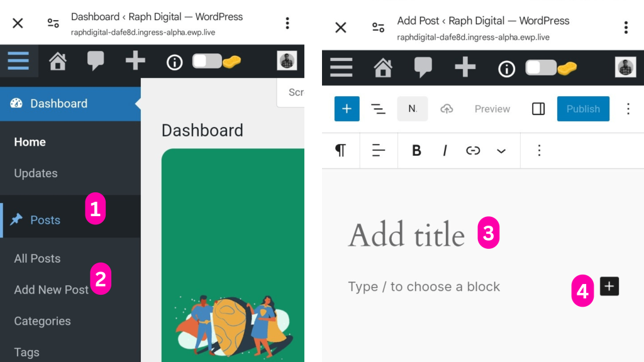Toggle the settings sidebar panel icon
Screen dimensions: 644x362
[538, 109]
